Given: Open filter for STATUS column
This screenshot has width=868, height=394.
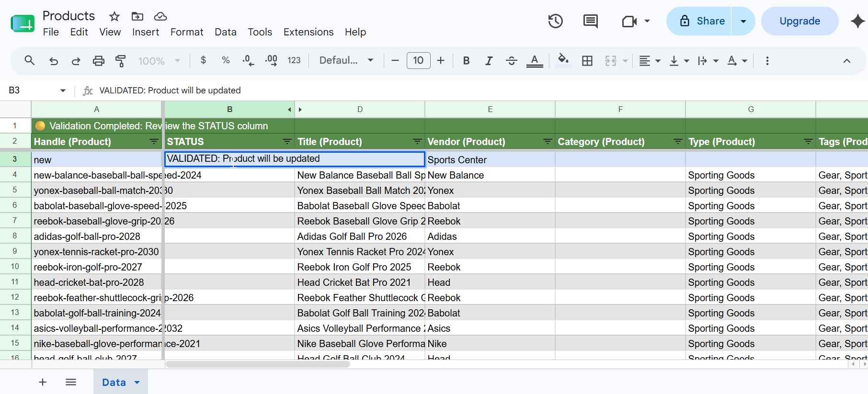Looking at the screenshot, I should (287, 142).
